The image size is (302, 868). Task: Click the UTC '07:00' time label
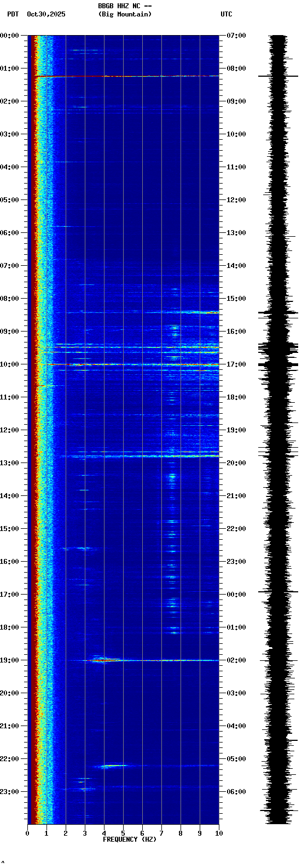(x=236, y=36)
